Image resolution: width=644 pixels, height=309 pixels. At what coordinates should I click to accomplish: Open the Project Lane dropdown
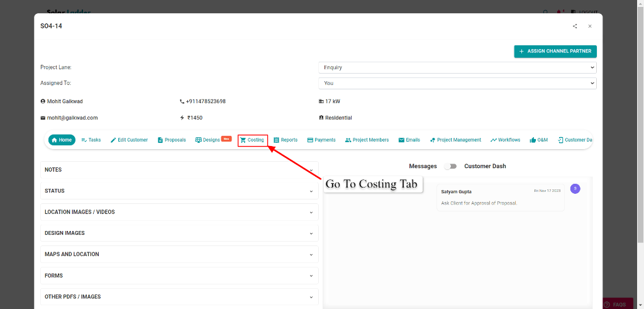tap(457, 67)
